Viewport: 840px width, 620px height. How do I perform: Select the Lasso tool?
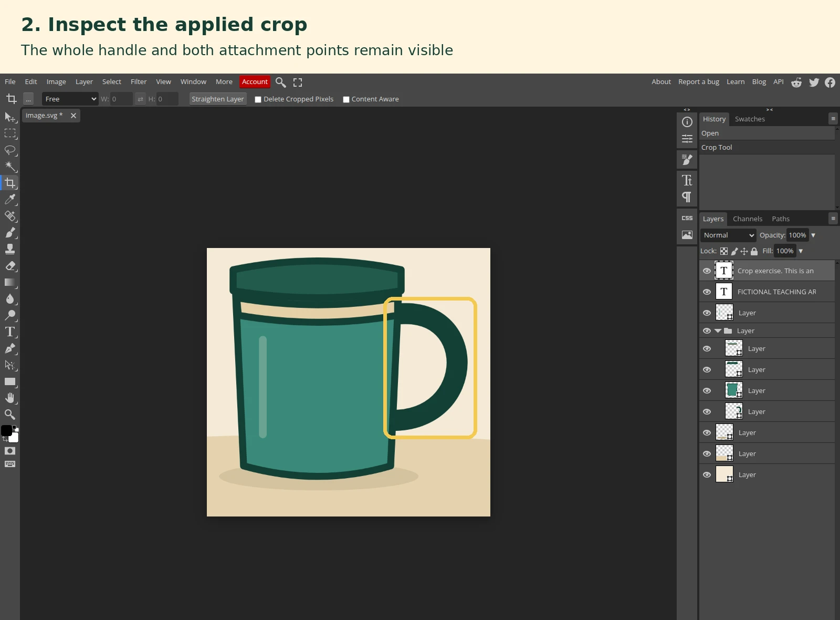(x=10, y=150)
